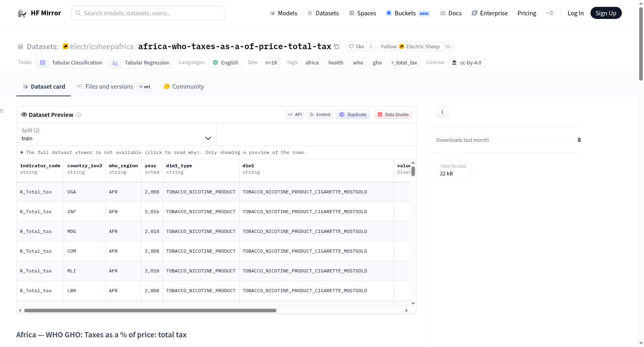Click the Datasets breadcrumb icon

click(x=21, y=47)
